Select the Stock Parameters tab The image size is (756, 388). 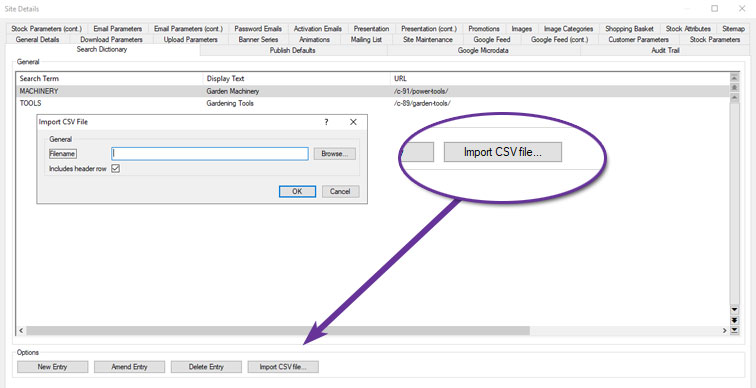point(715,40)
